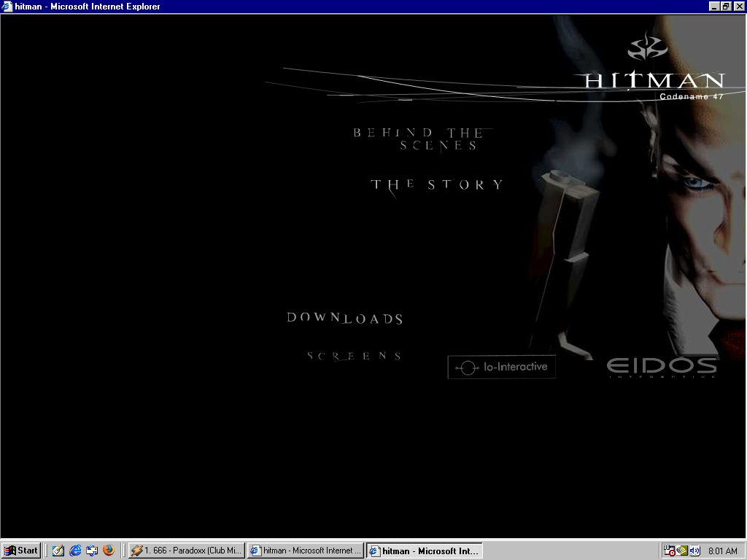Click the tray icon with red circle
This screenshot has height=560, width=747.
[670, 551]
